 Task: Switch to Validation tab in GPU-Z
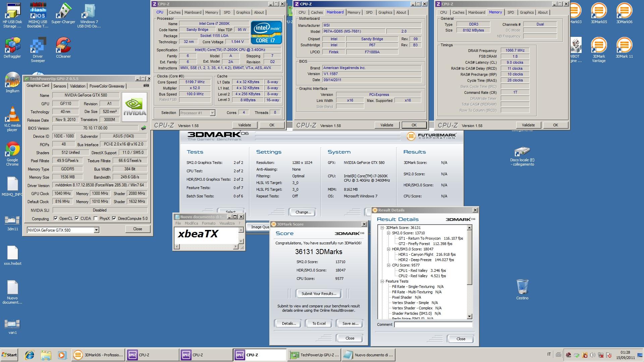pyautogui.click(x=77, y=86)
